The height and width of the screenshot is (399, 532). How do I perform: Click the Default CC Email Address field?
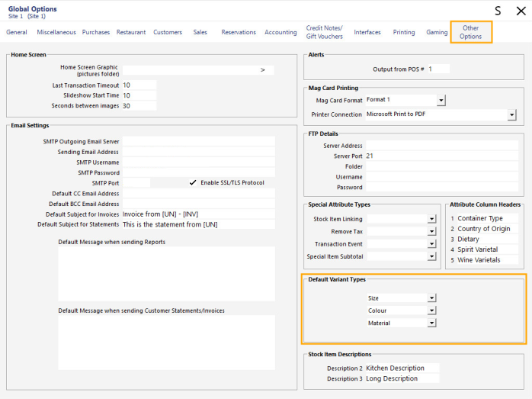click(x=198, y=194)
